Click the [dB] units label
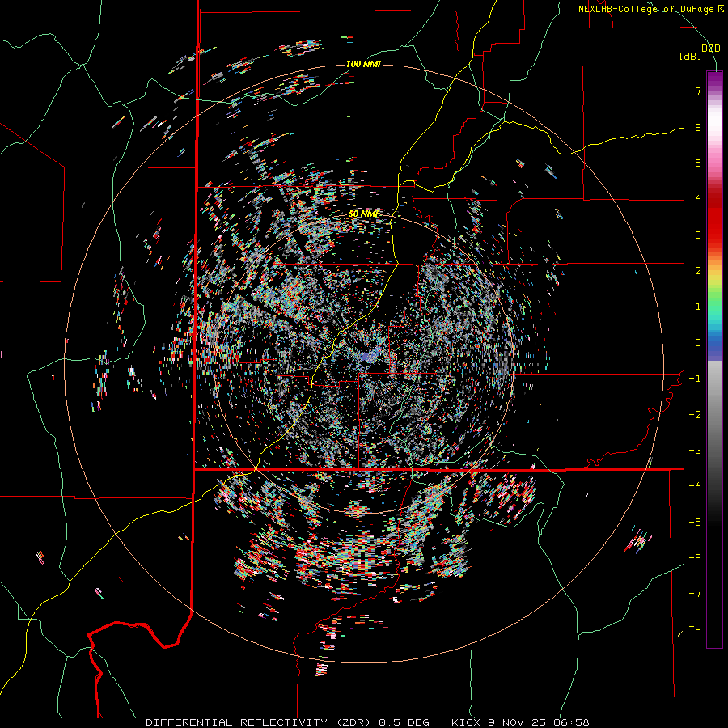 [x=690, y=56]
